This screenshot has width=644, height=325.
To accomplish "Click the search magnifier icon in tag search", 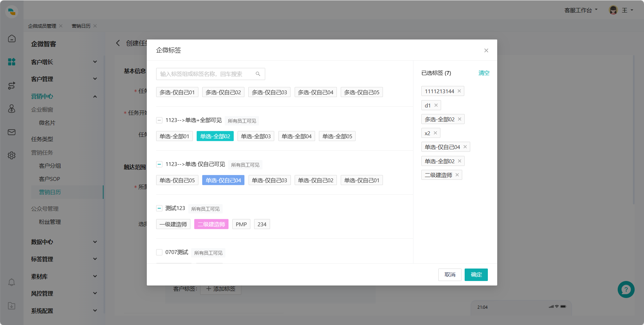I will pos(258,74).
